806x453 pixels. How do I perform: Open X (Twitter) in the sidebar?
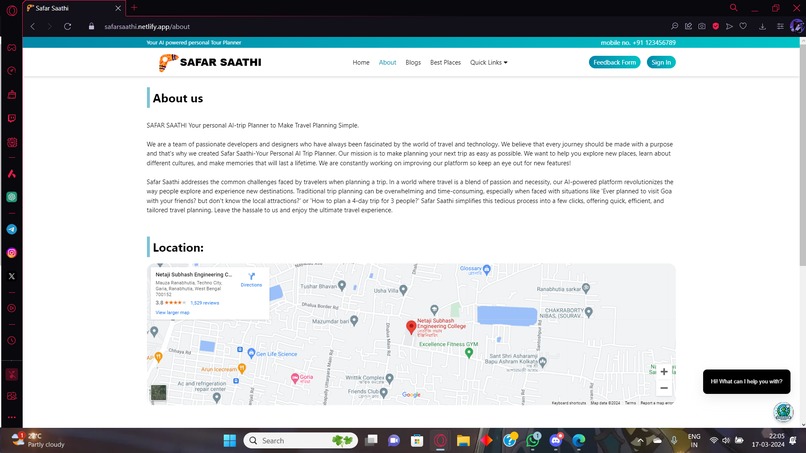click(x=11, y=276)
